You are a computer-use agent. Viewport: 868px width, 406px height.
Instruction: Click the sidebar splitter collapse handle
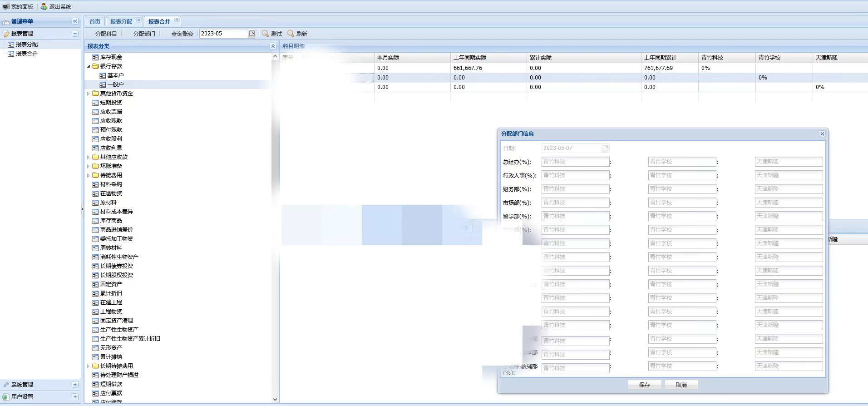(82, 209)
